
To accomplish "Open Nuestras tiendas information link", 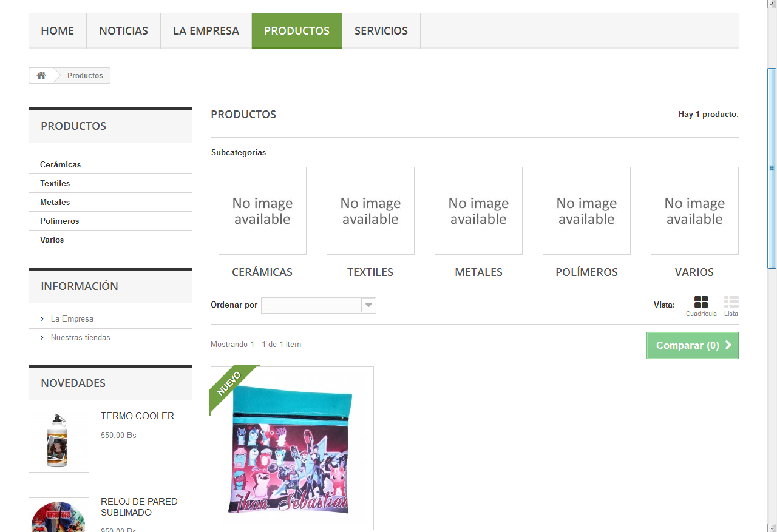I will pyautogui.click(x=81, y=337).
